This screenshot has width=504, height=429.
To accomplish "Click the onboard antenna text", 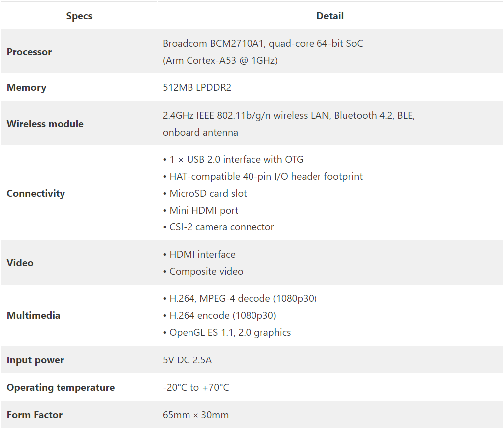I will point(200,132).
